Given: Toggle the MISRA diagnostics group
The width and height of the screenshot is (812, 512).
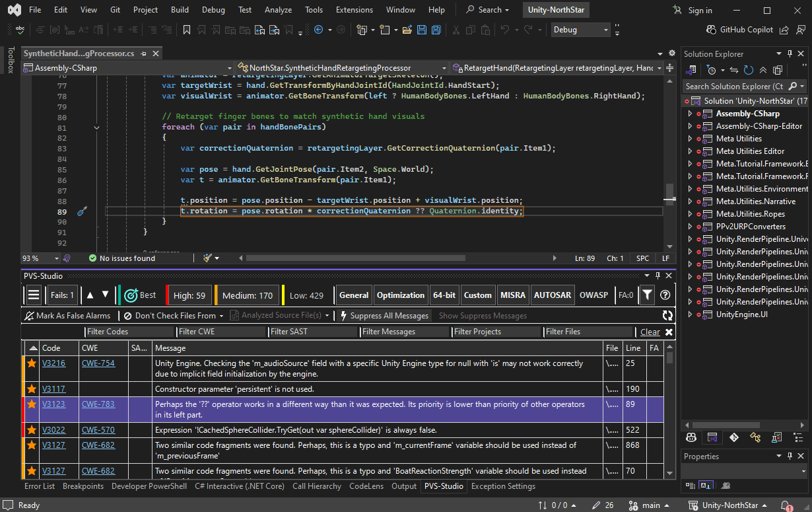Looking at the screenshot, I should click(512, 295).
